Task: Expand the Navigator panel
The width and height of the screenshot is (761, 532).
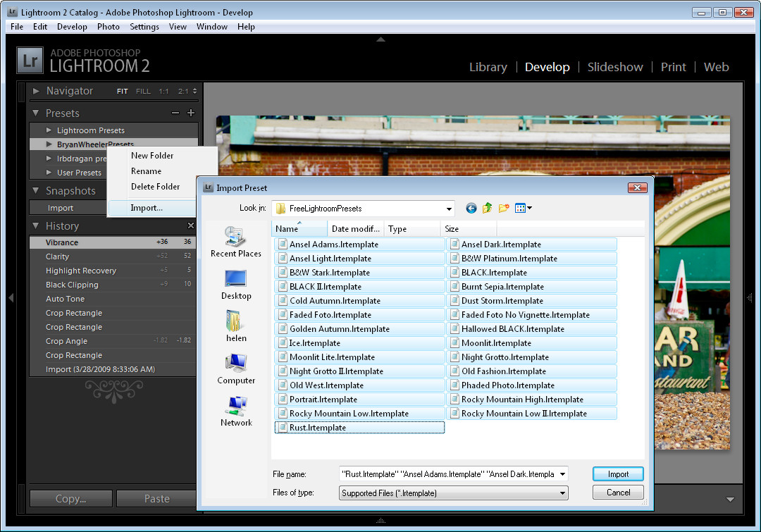Action: [36, 91]
